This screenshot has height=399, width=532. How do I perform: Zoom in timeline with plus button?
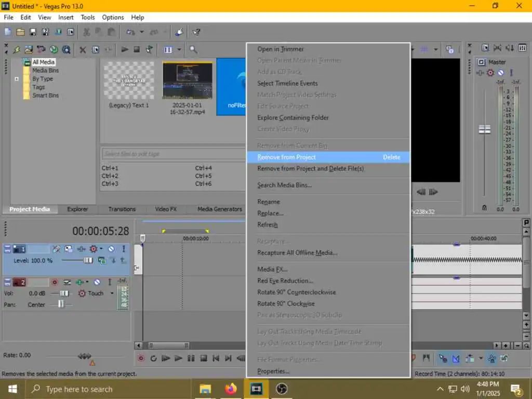pyautogui.click(x=506, y=345)
